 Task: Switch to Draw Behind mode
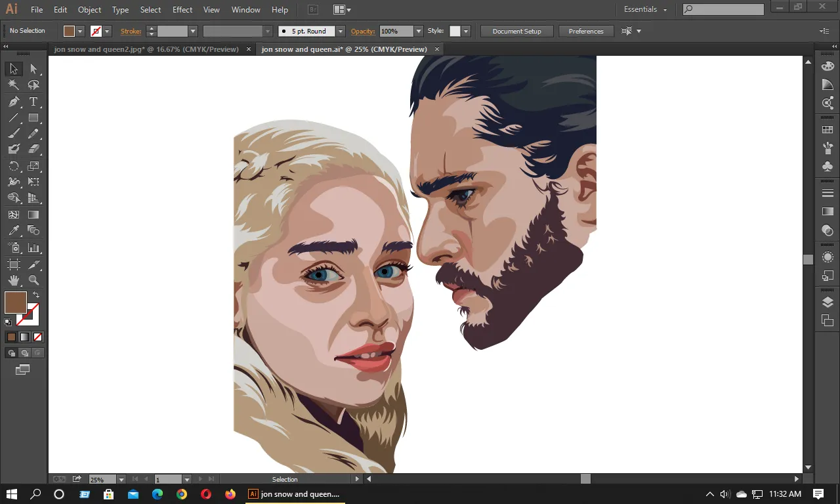(24, 353)
